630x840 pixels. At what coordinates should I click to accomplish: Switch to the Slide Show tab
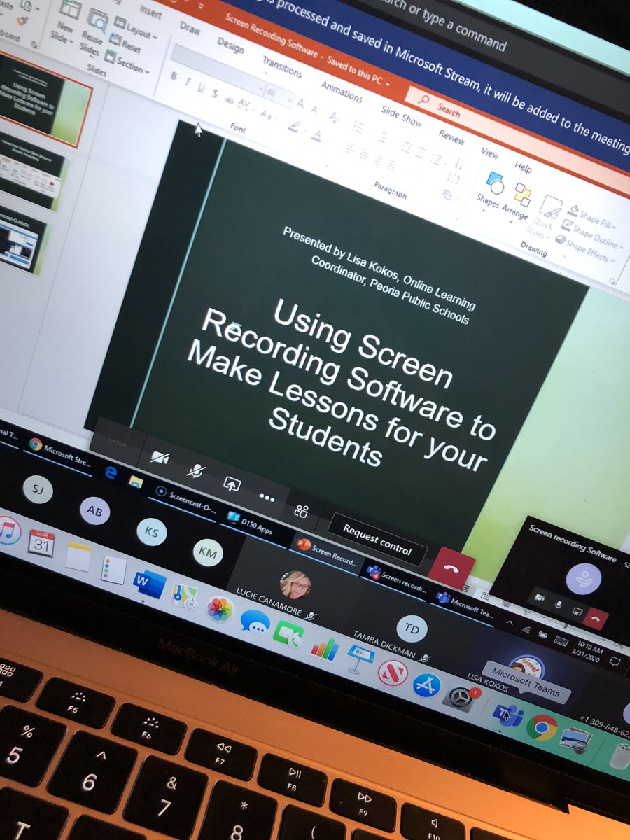click(x=401, y=115)
